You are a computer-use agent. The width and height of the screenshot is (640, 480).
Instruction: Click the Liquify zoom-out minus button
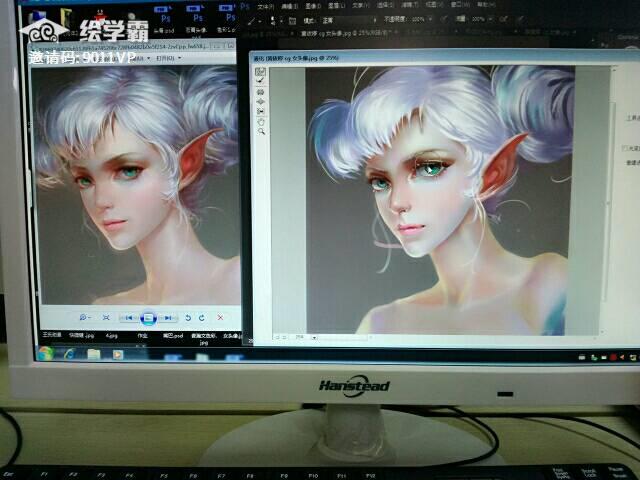point(278,338)
